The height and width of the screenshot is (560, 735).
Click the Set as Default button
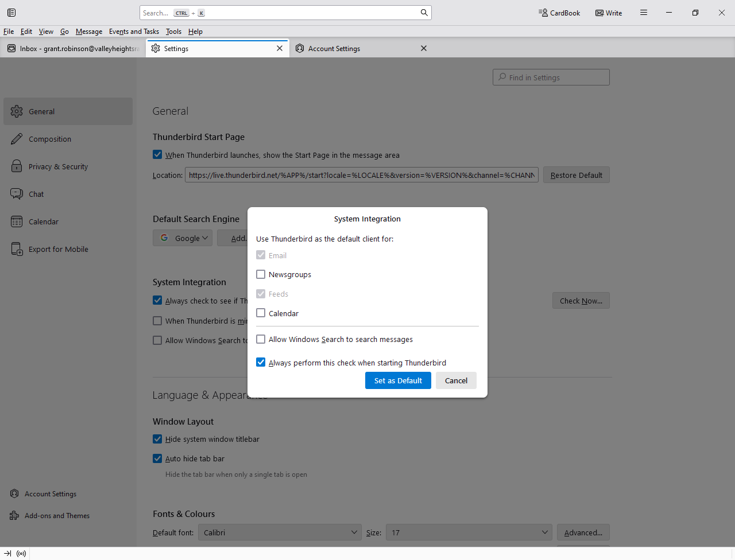tap(398, 380)
